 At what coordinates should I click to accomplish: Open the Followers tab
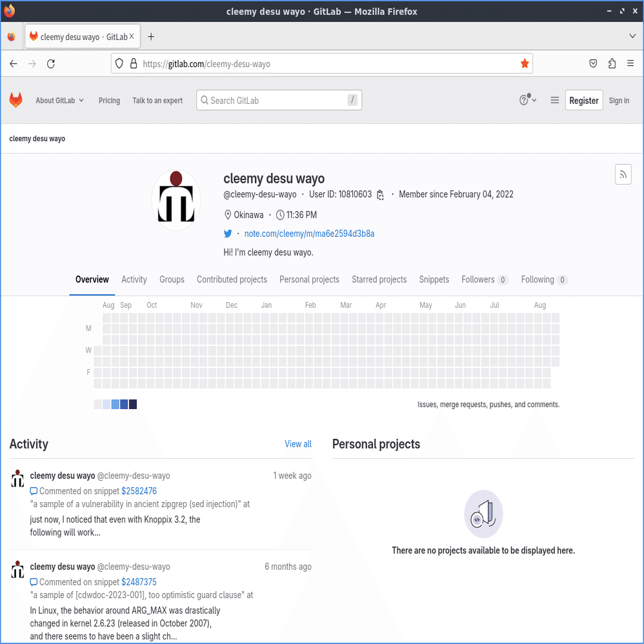pos(485,279)
